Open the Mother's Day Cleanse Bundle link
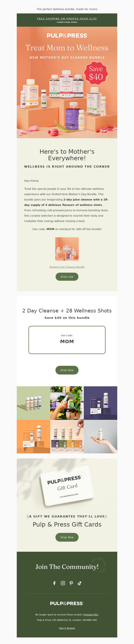Screen dimensions: 134x644 coord(67,267)
